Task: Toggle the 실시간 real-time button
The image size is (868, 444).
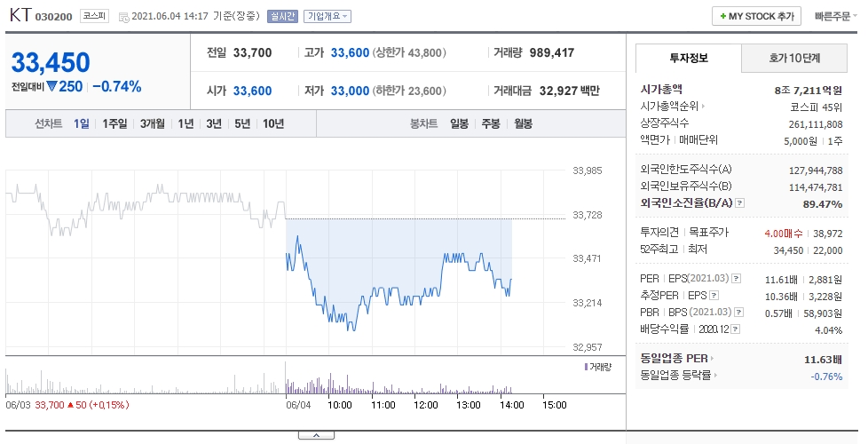Action: click(x=282, y=17)
